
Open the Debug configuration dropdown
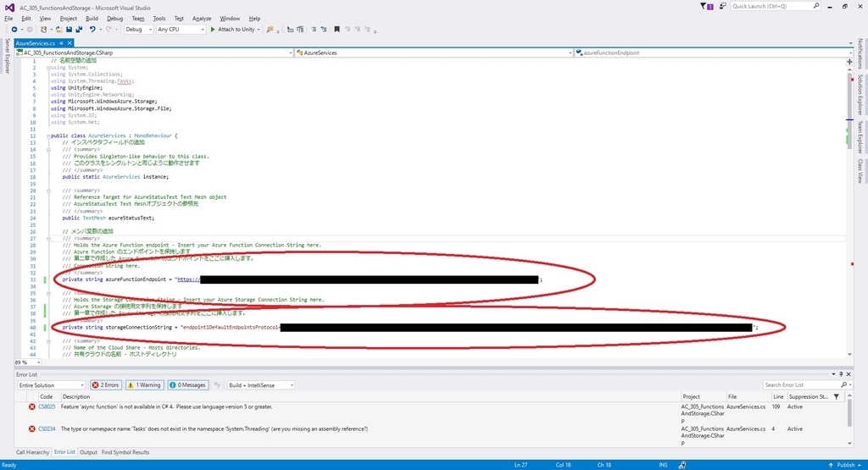138,30
